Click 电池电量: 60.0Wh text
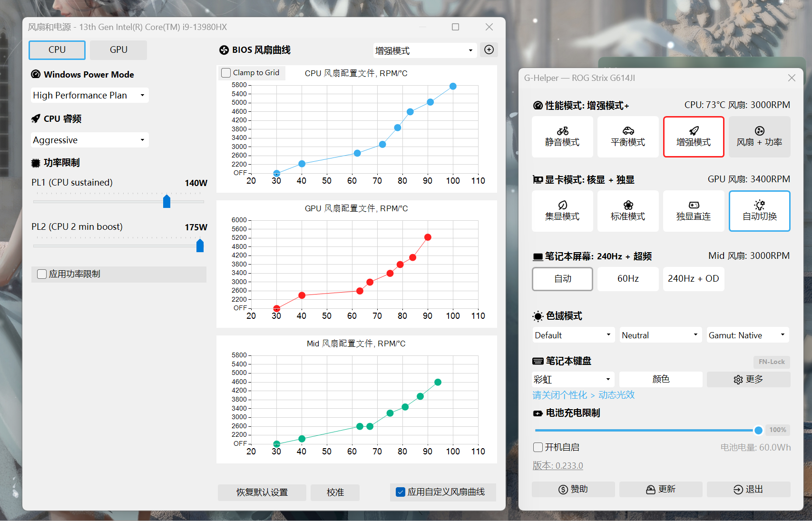This screenshot has width=812, height=521. (755, 447)
